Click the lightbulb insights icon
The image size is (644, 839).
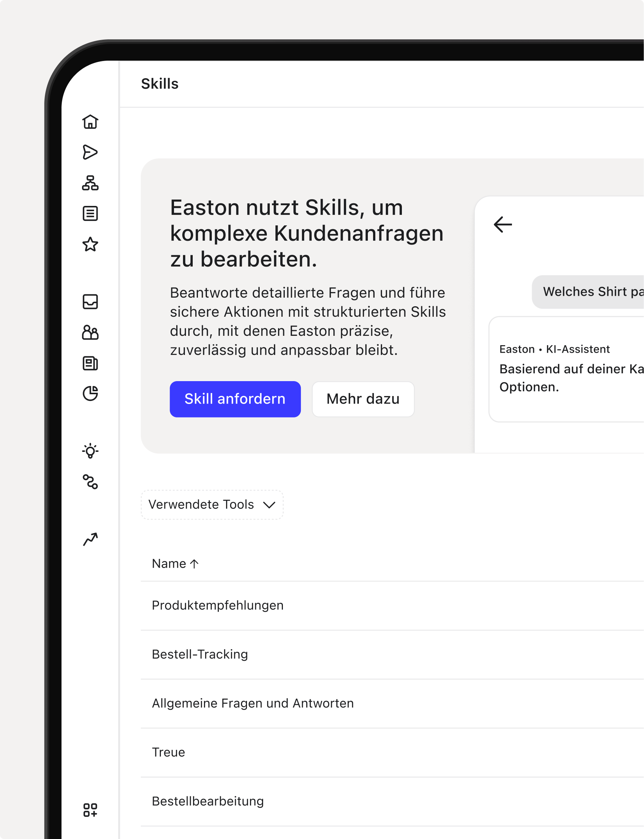tap(90, 451)
